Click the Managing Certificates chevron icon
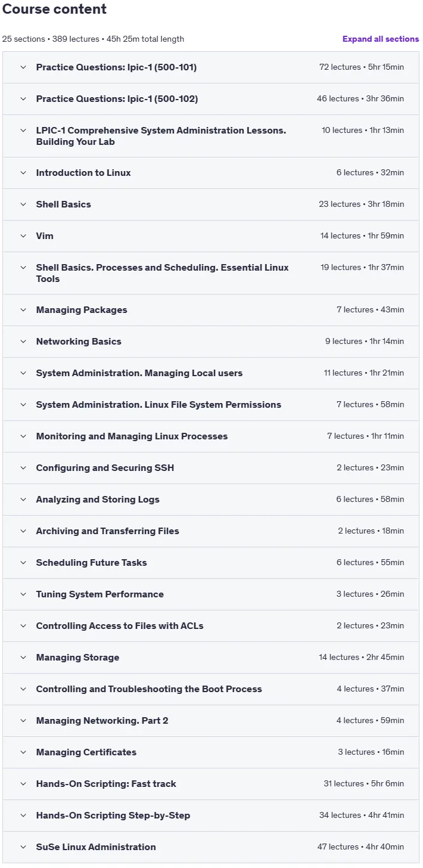 point(23,752)
